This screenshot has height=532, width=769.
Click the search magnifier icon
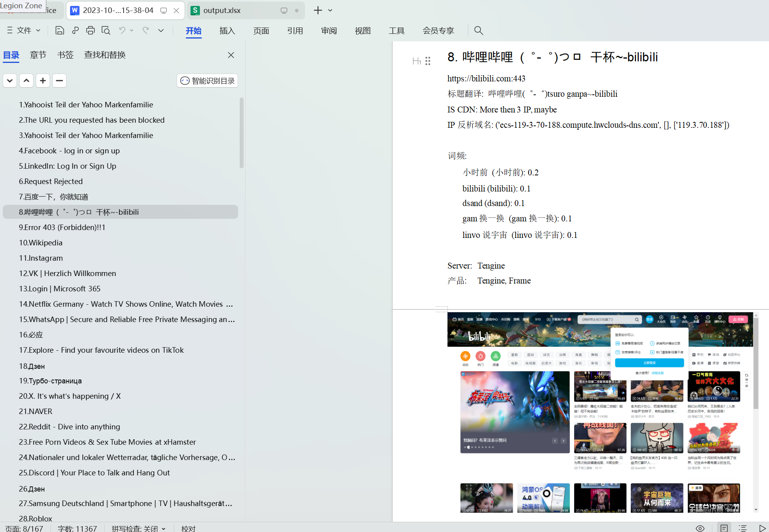(x=479, y=30)
